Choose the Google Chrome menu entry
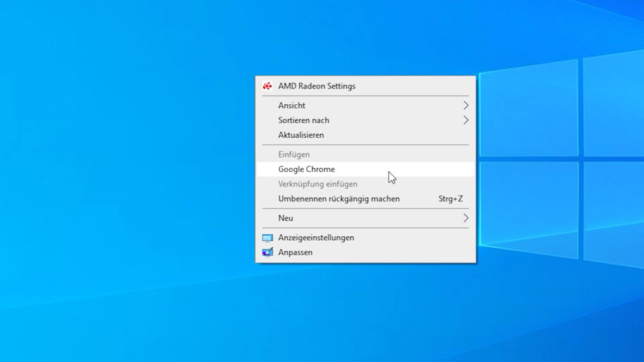This screenshot has width=644, height=362. pyautogui.click(x=307, y=169)
